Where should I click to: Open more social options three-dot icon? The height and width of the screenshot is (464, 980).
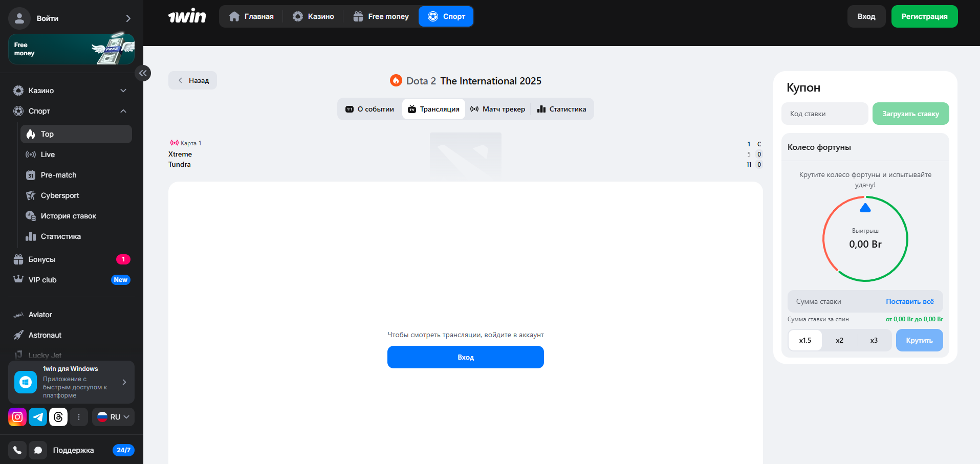coord(79,417)
